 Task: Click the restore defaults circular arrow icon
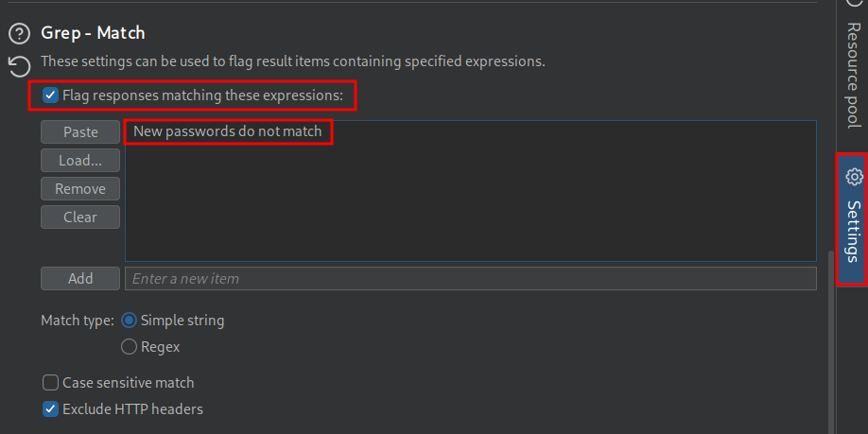tap(20, 65)
